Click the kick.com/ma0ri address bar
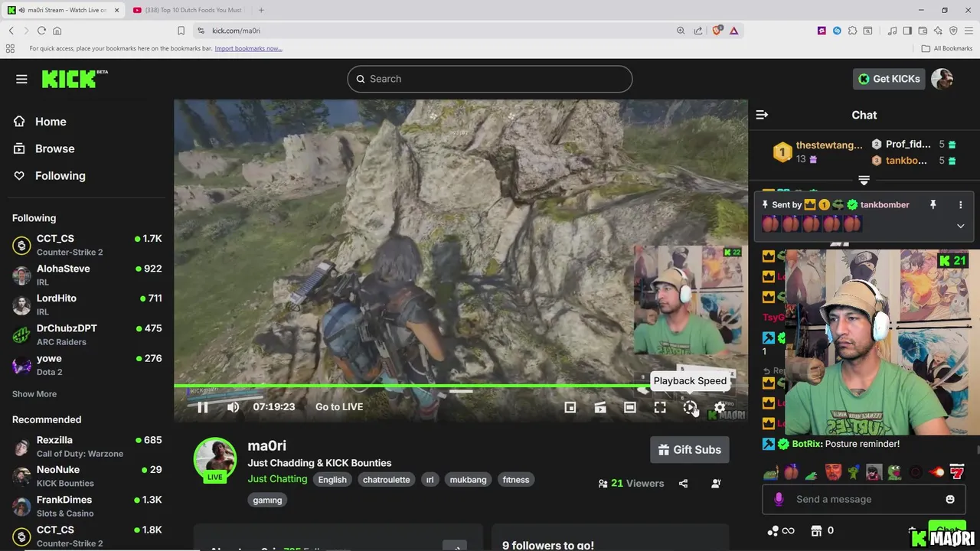This screenshot has height=551, width=980. [429, 31]
